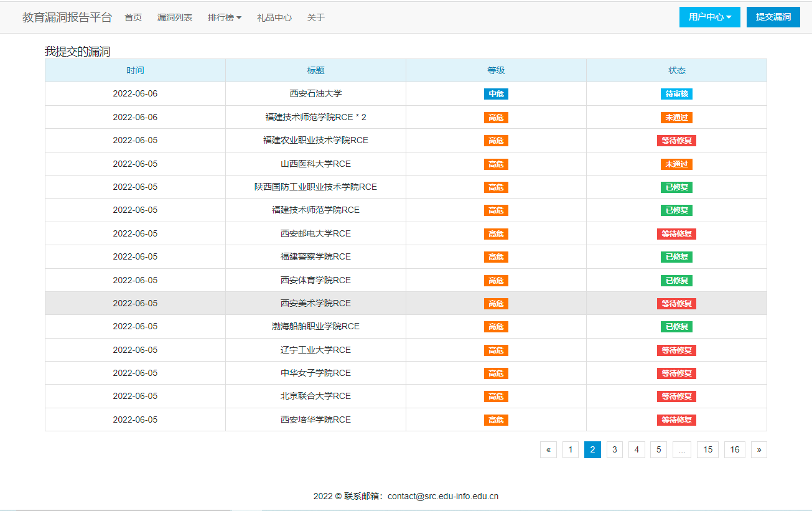
Task: Click 等待修复 status for 西安邮电大学RCE
Action: (676, 234)
